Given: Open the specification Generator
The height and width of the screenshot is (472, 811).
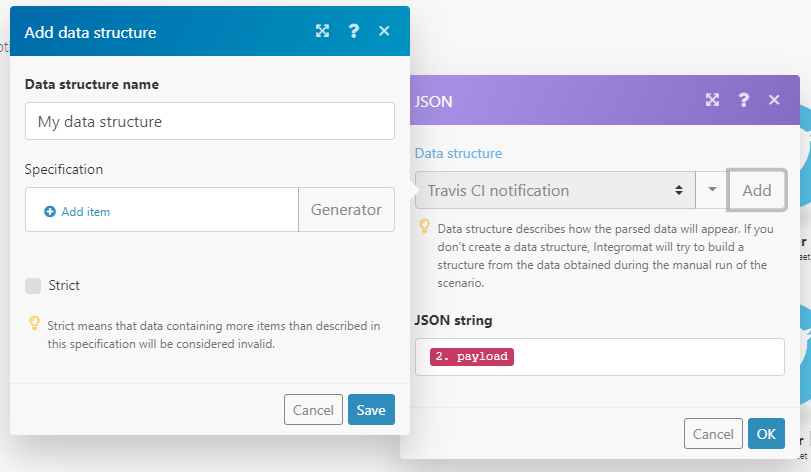Looking at the screenshot, I should (x=346, y=209).
